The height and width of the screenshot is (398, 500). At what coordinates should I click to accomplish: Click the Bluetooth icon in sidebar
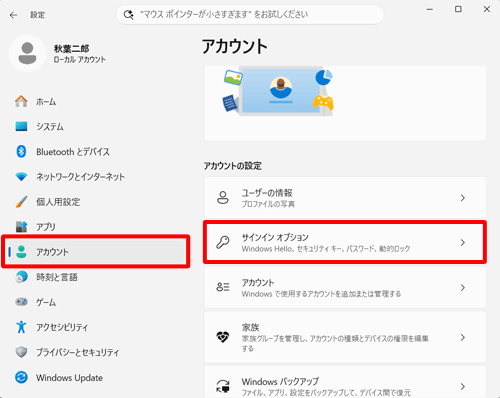coord(21,152)
